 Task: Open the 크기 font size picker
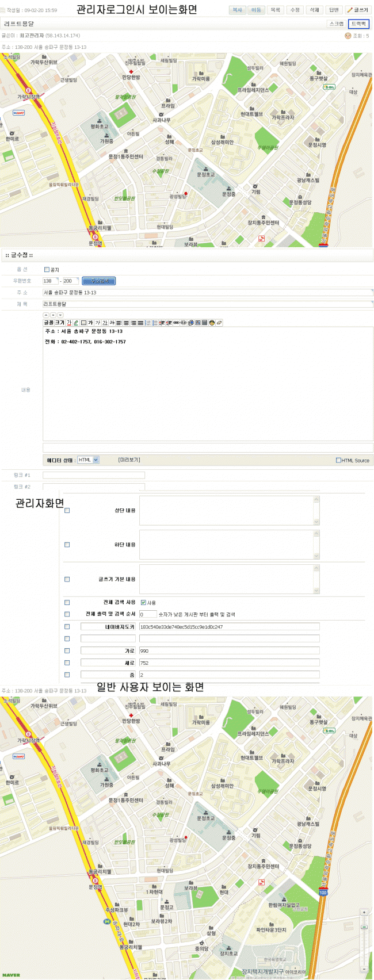60,323
